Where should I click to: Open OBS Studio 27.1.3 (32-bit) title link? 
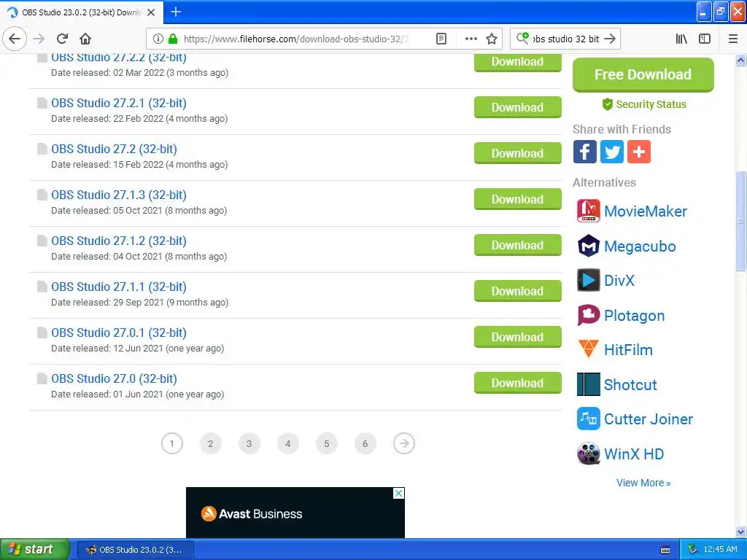119,195
